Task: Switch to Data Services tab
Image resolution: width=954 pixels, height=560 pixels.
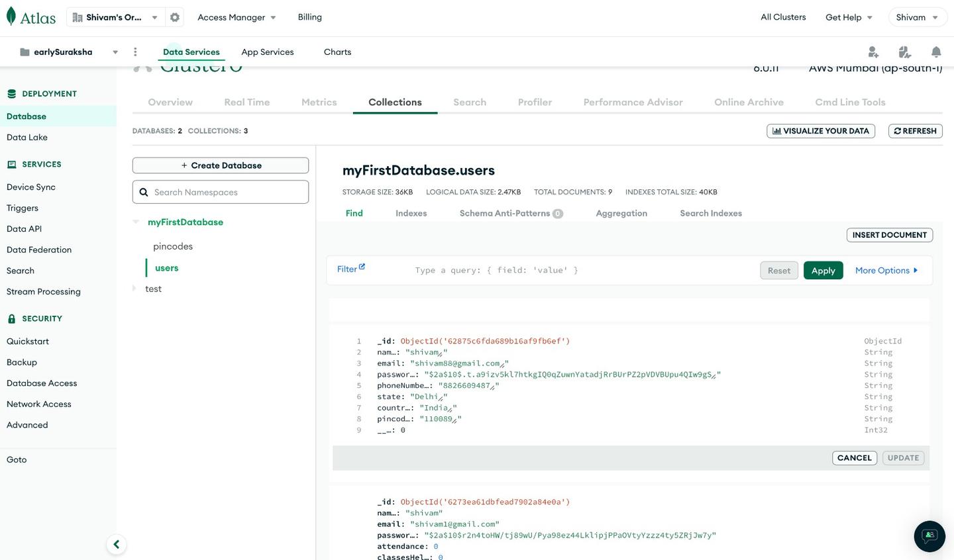Action: tap(191, 52)
